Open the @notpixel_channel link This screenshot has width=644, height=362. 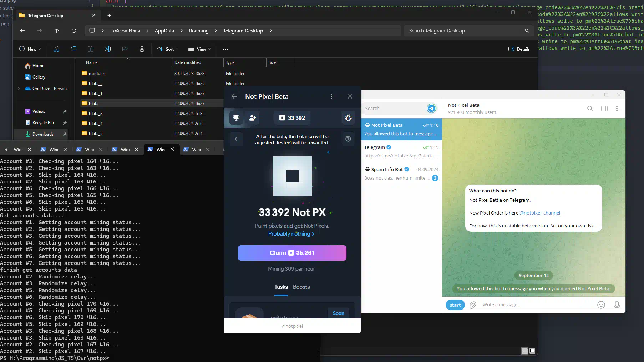pos(540,213)
